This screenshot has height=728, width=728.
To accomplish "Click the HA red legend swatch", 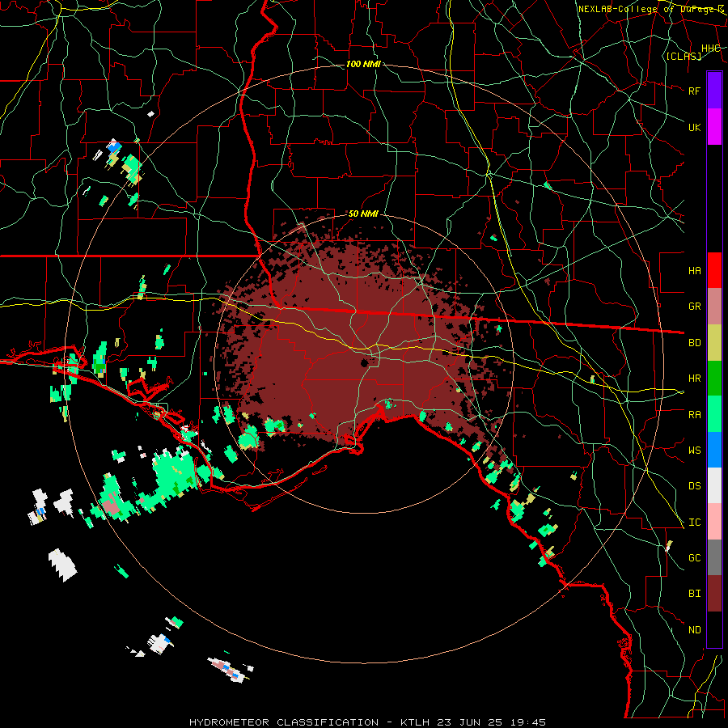I will (x=714, y=270).
